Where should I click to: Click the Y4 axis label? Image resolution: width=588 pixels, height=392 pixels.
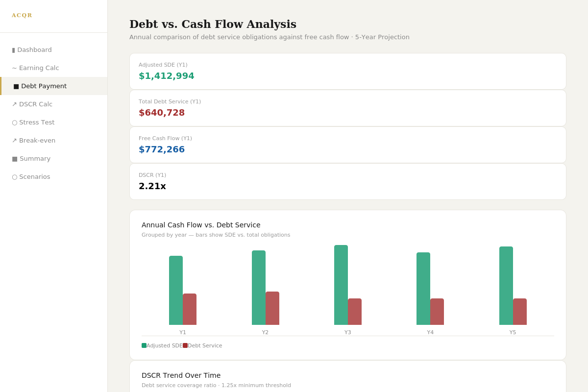[x=430, y=332]
